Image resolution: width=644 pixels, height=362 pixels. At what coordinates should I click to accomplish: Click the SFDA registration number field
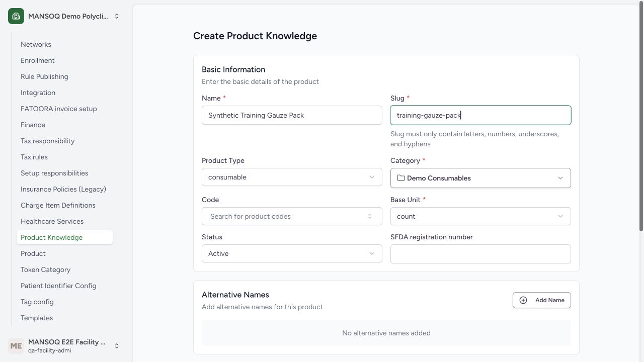(480, 254)
